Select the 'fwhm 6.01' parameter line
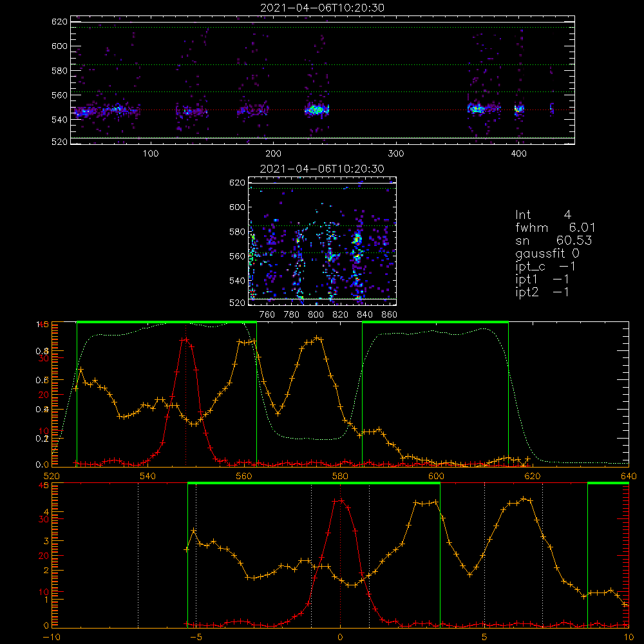644x644 pixels. [x=555, y=227]
